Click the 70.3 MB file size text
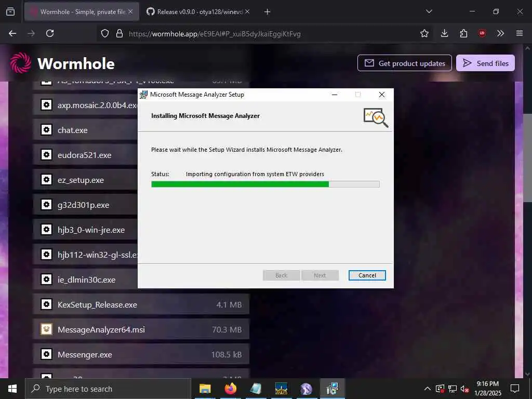The width and height of the screenshot is (532, 399). (227, 329)
